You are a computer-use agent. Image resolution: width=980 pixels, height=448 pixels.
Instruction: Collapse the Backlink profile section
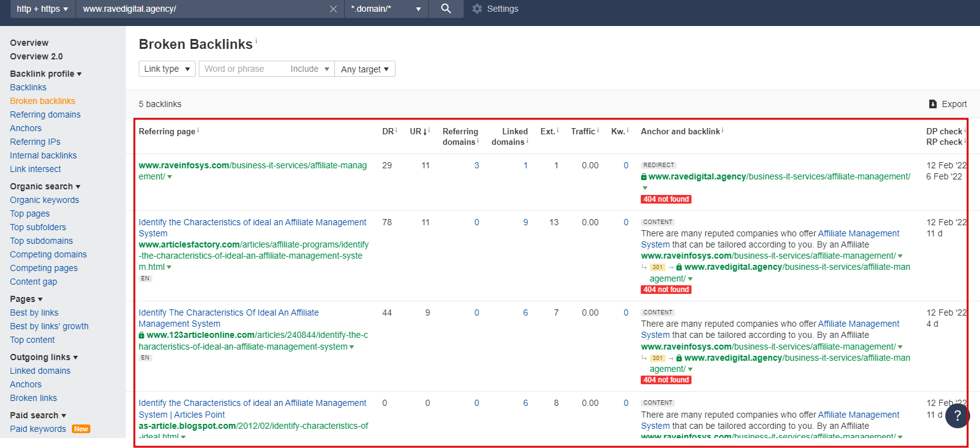click(x=46, y=74)
